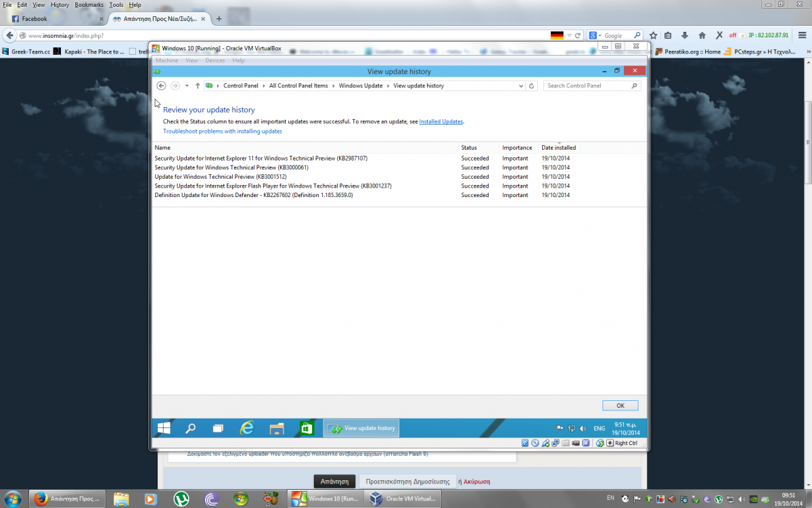The height and width of the screenshot is (508, 812).
Task: Click the German flag icon in address bar
Action: pos(557,35)
